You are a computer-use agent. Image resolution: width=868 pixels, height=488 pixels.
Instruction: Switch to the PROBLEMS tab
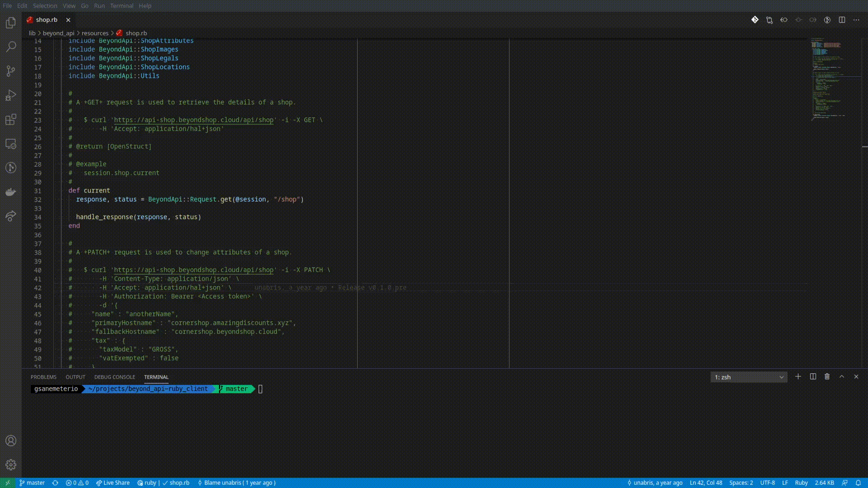(x=43, y=376)
